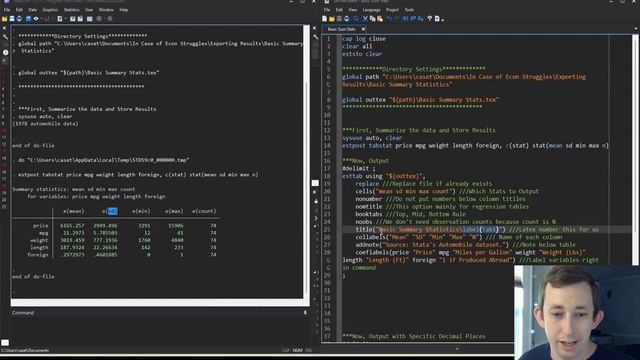Click line 1 'cap log close' in editor
Image resolution: width=640 pixels, height=360 pixels.
click(x=364, y=39)
